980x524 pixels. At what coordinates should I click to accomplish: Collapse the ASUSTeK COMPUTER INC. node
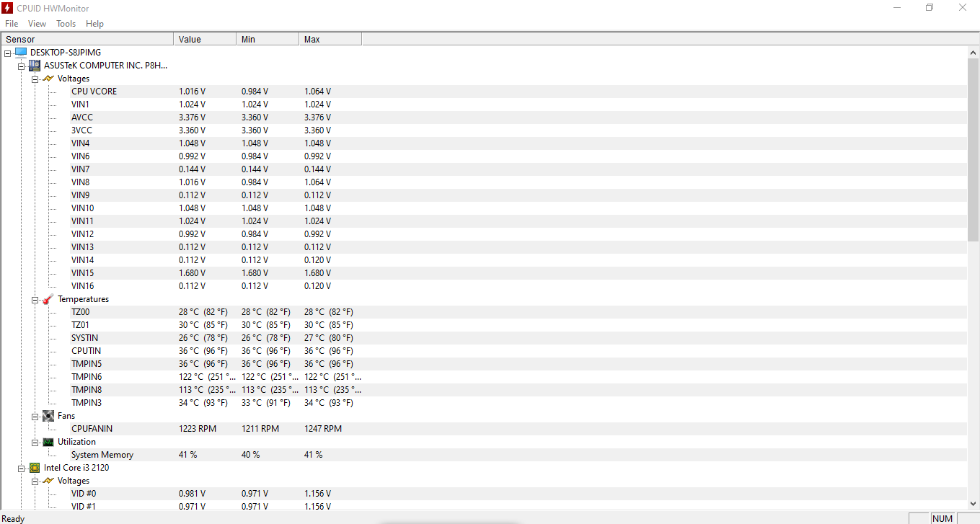tap(22, 66)
